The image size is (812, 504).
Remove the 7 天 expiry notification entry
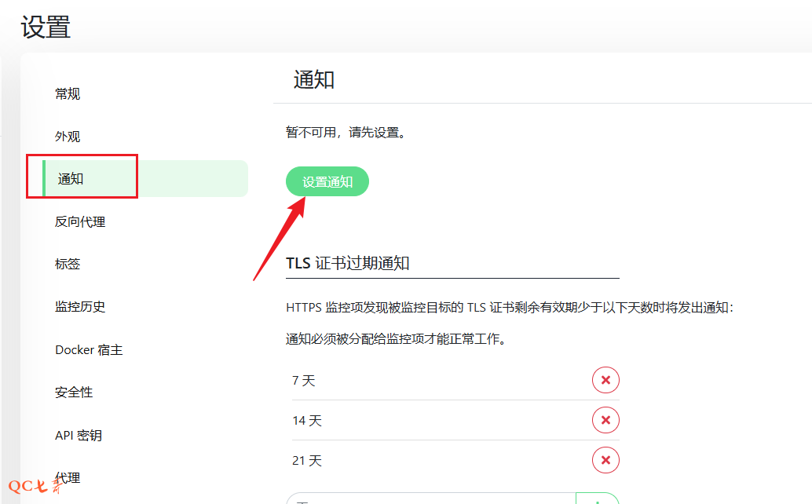[x=605, y=380]
